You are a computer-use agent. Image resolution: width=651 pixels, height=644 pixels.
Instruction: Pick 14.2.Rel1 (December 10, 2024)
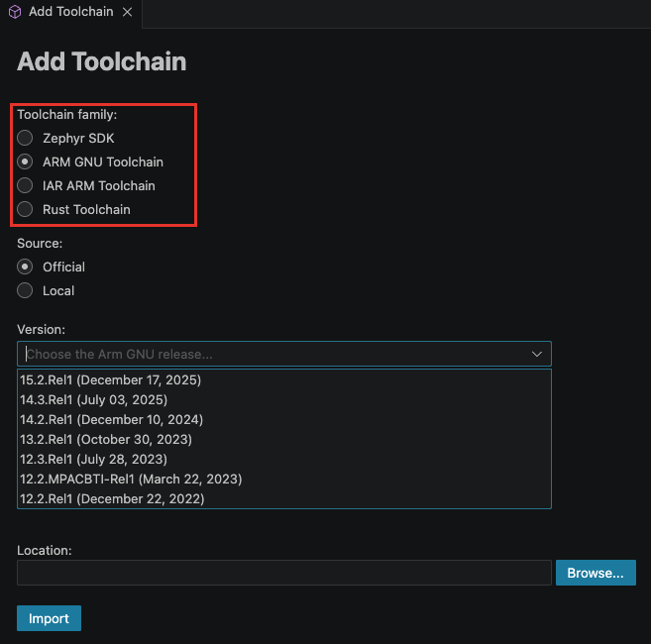(x=284, y=419)
